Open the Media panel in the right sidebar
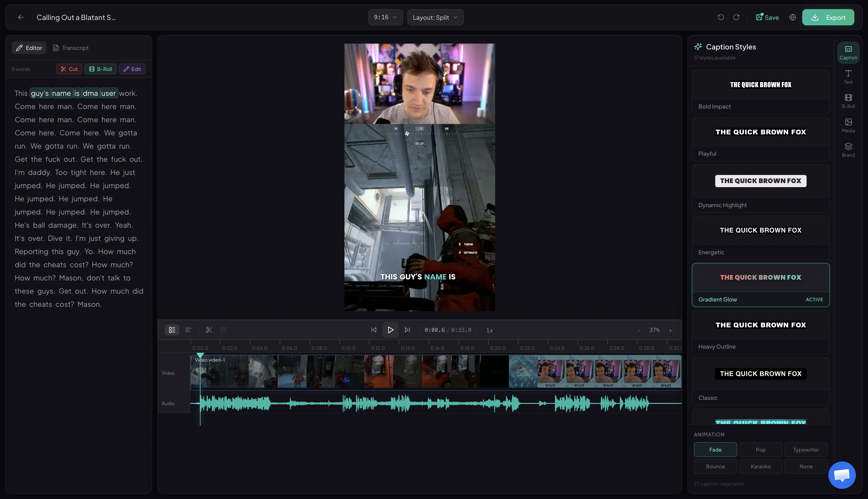The width and height of the screenshot is (868, 499). pyautogui.click(x=848, y=125)
